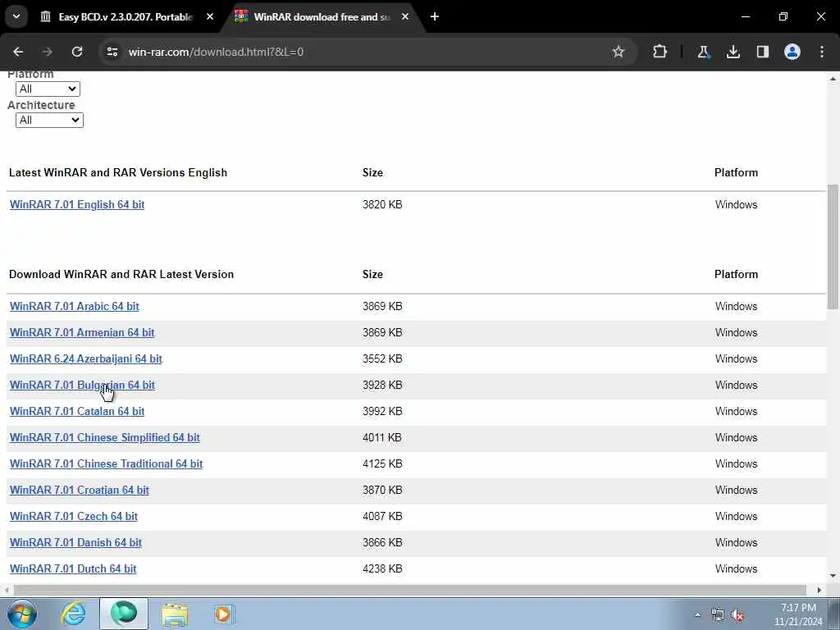Open the Extensions puzzle icon
Image resolution: width=840 pixels, height=630 pixels.
[660, 52]
